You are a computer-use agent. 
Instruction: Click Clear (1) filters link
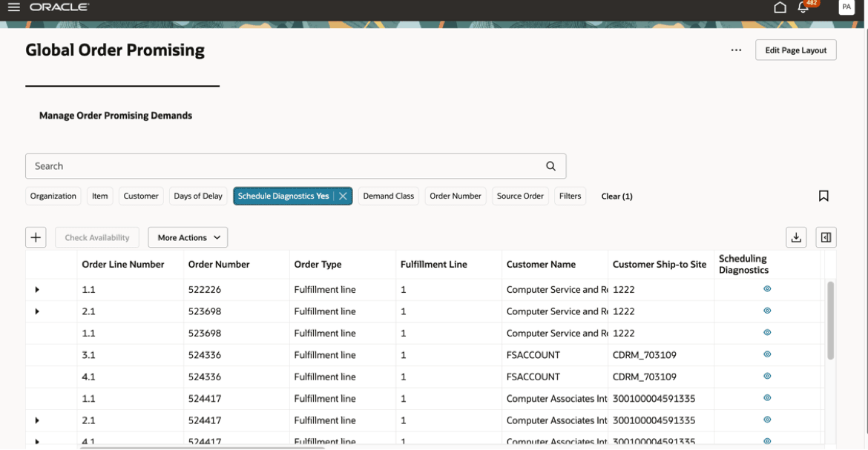click(x=617, y=196)
